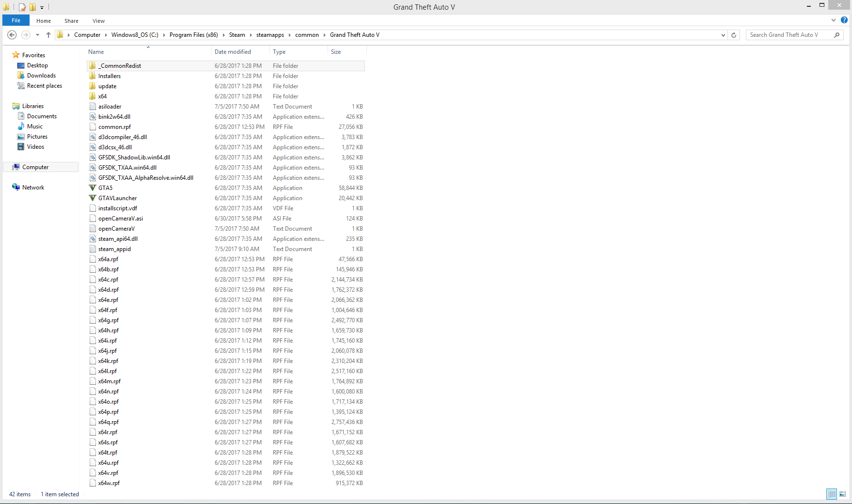
Task: Click the Libraries icon in the navigation pane
Action: click(x=16, y=106)
